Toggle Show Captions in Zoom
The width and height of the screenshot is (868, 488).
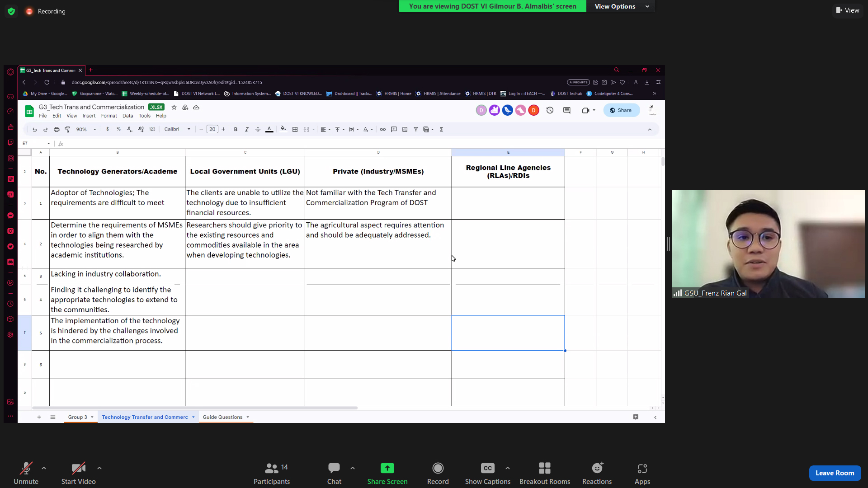click(488, 473)
